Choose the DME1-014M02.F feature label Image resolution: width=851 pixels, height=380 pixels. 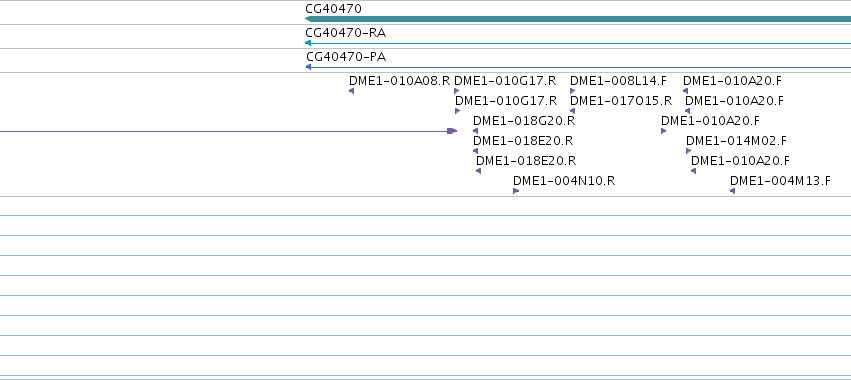pyautogui.click(x=736, y=141)
